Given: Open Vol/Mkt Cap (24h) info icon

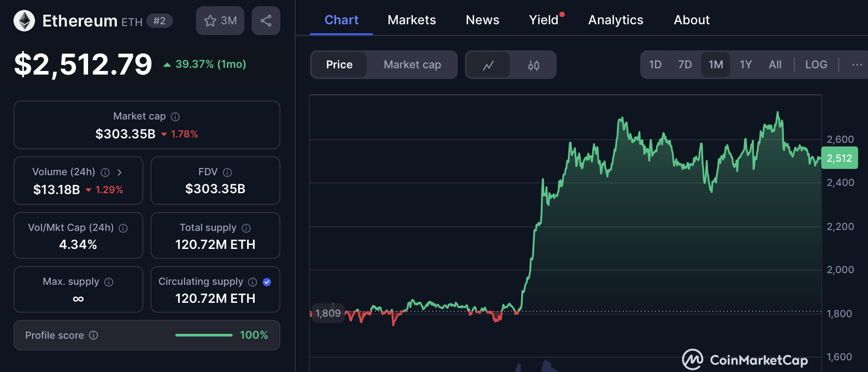Looking at the screenshot, I should [x=123, y=228].
